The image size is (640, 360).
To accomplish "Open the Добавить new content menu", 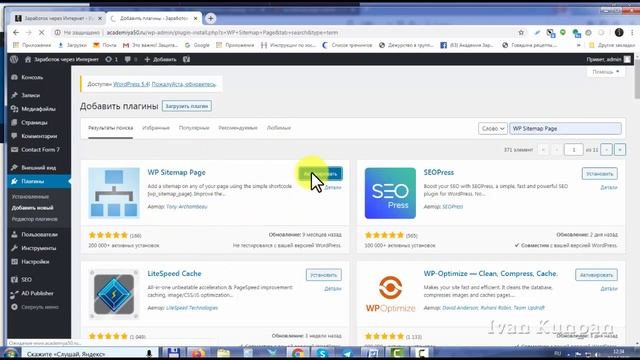I will pos(160,60).
